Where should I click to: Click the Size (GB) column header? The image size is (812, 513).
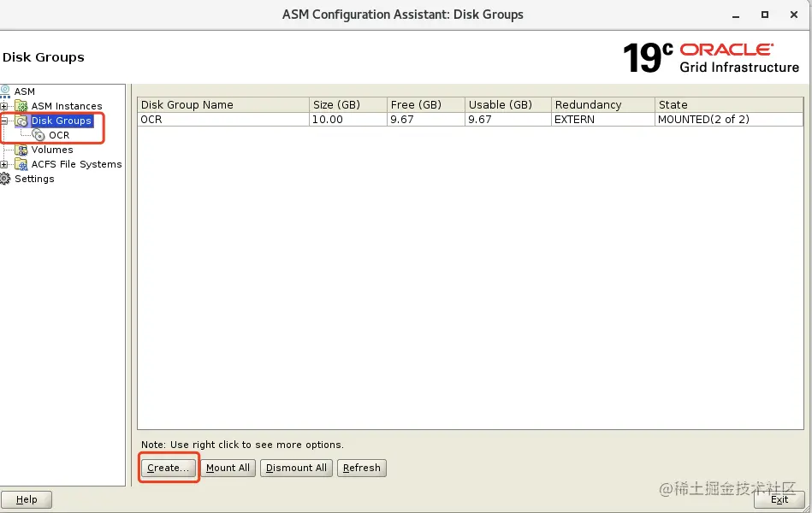tap(348, 104)
